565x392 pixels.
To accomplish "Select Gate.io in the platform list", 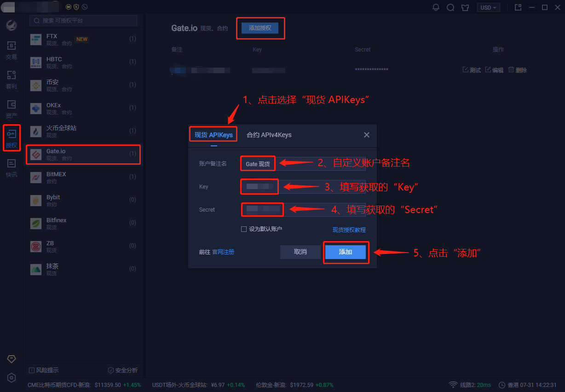I will pos(83,155).
